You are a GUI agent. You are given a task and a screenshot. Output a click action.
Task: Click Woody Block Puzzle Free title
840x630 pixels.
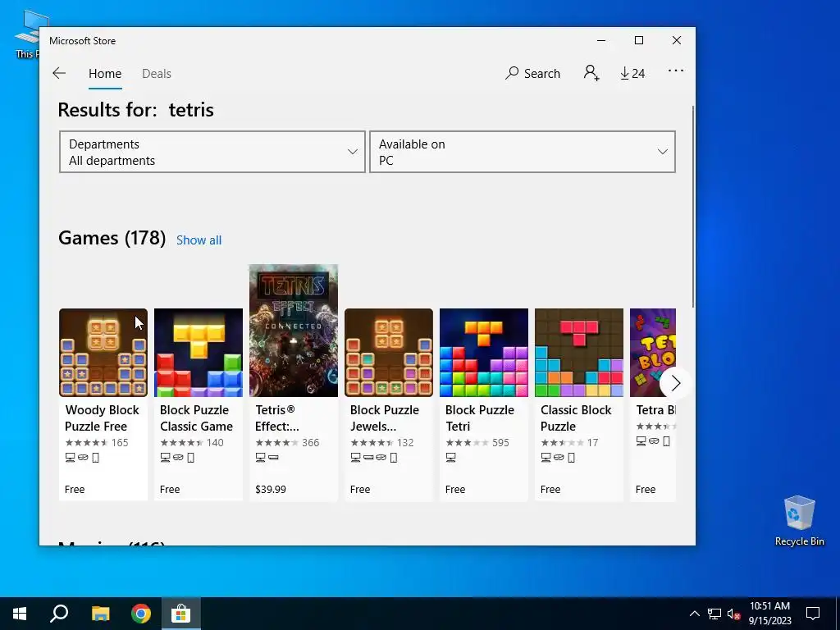(102, 418)
